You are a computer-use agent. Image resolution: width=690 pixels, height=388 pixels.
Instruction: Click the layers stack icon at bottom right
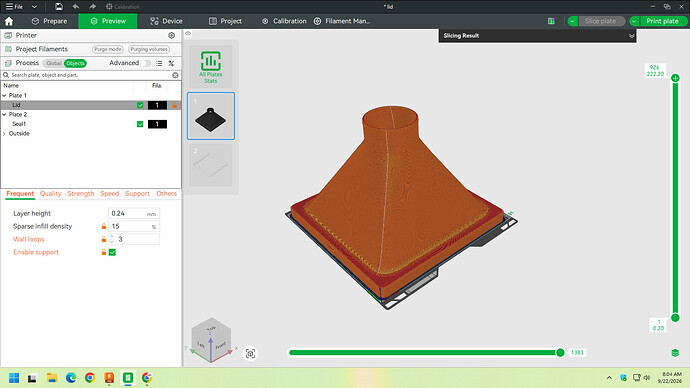675,353
